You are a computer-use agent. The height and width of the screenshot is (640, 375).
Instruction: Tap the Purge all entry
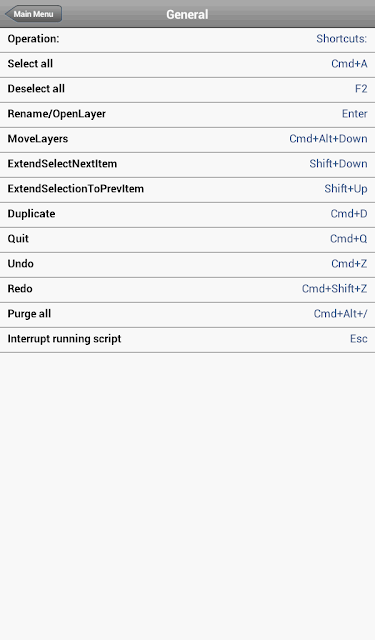[187, 314]
